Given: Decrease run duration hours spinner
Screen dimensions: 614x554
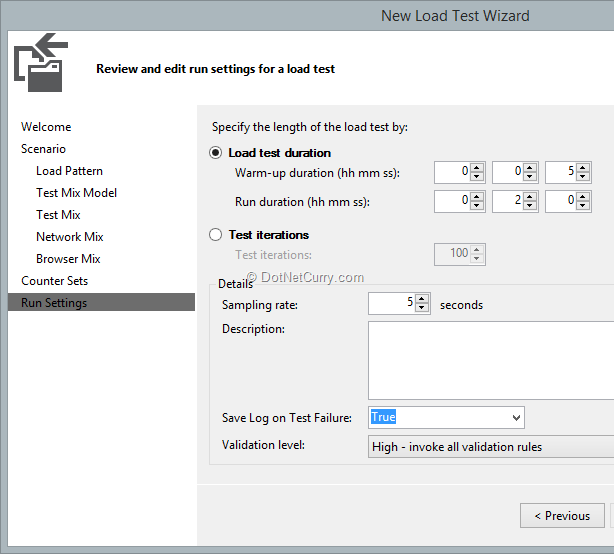Looking at the screenshot, I should (x=477, y=207).
